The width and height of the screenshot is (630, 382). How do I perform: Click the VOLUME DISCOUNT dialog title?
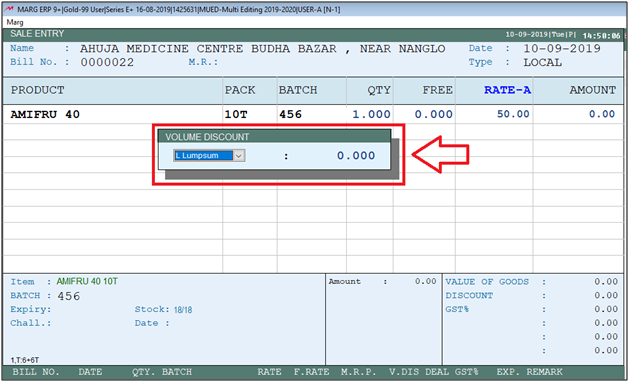(x=207, y=137)
